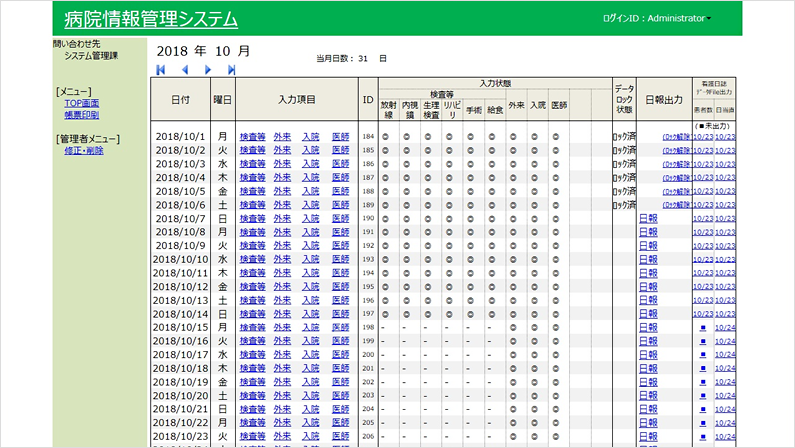This screenshot has height=448, width=795.
Task: Click the unexported square icon for 2018/10/23
Action: tap(703, 437)
